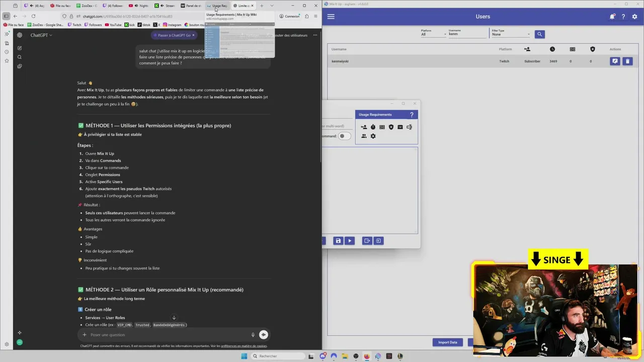The image size is (644, 362).
Task: Click the role column header icon in Users table
Action: pos(527,49)
